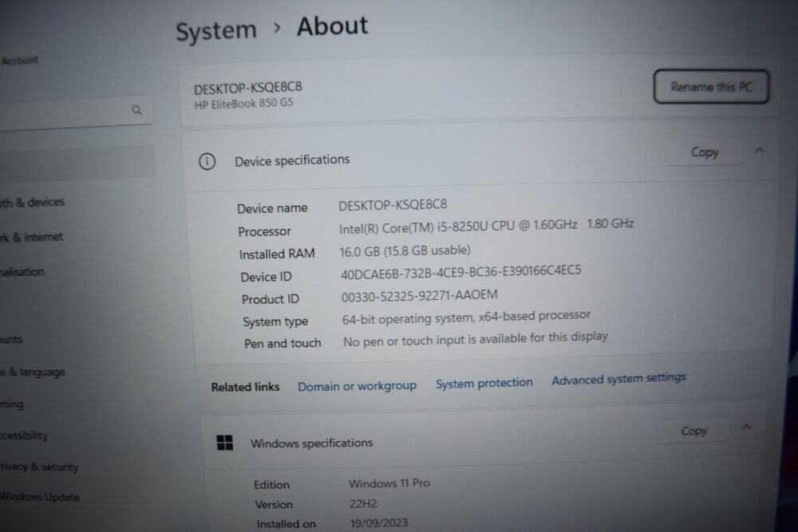Select System type value 64-bit operating system
The height and width of the screenshot is (532, 798).
[x=466, y=317]
